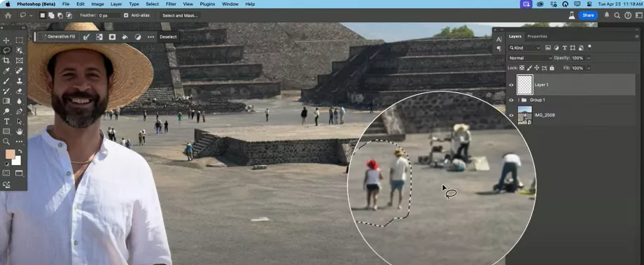Go to the Home screen
Viewport: 644px width, 265px height.
8,15
